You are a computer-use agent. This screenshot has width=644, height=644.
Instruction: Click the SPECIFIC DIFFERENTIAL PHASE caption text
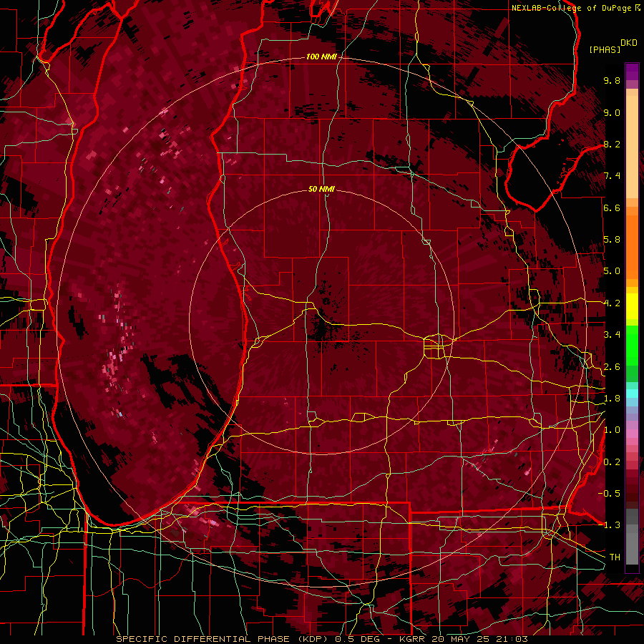pos(205,639)
